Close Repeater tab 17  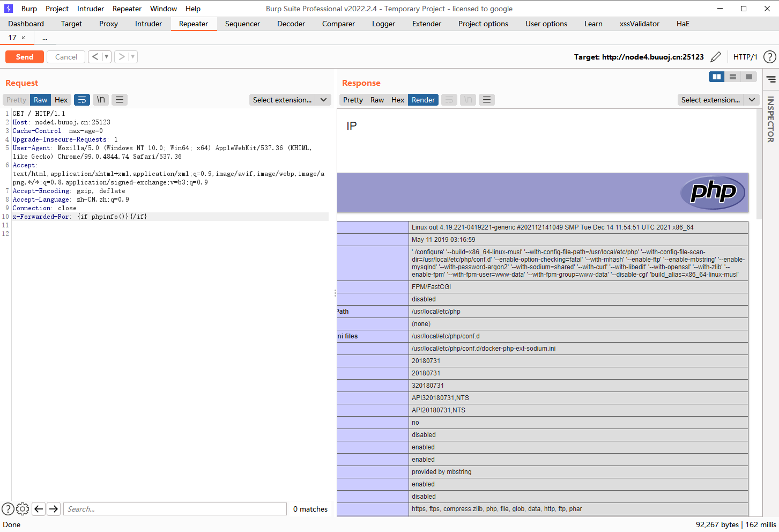tap(23, 38)
